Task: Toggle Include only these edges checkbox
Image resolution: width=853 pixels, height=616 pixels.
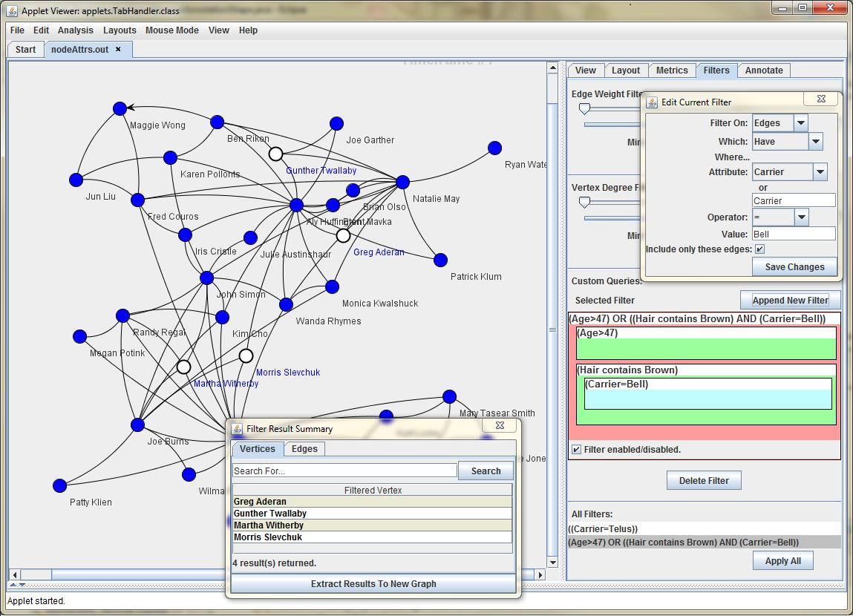Action: tap(760, 249)
